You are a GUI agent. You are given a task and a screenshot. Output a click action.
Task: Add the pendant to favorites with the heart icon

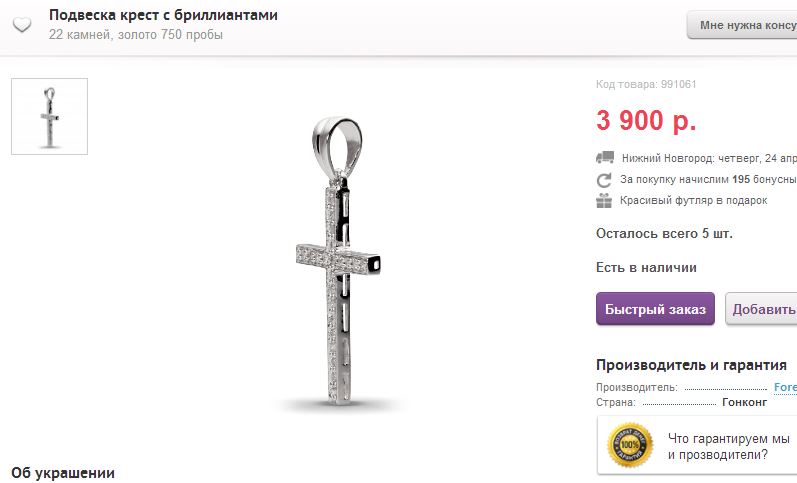pyautogui.click(x=22, y=24)
